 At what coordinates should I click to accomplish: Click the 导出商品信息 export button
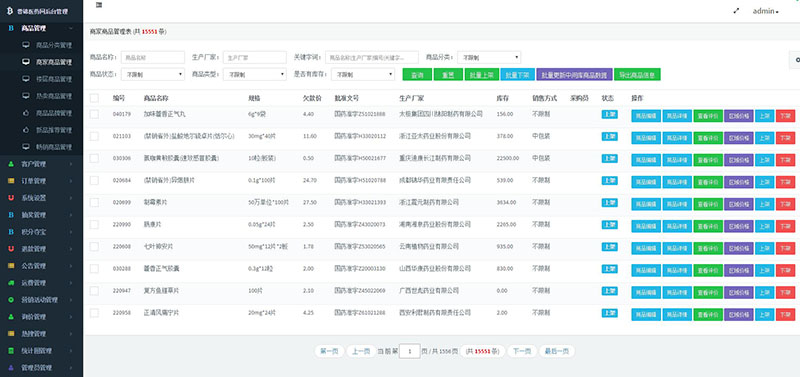coord(637,74)
